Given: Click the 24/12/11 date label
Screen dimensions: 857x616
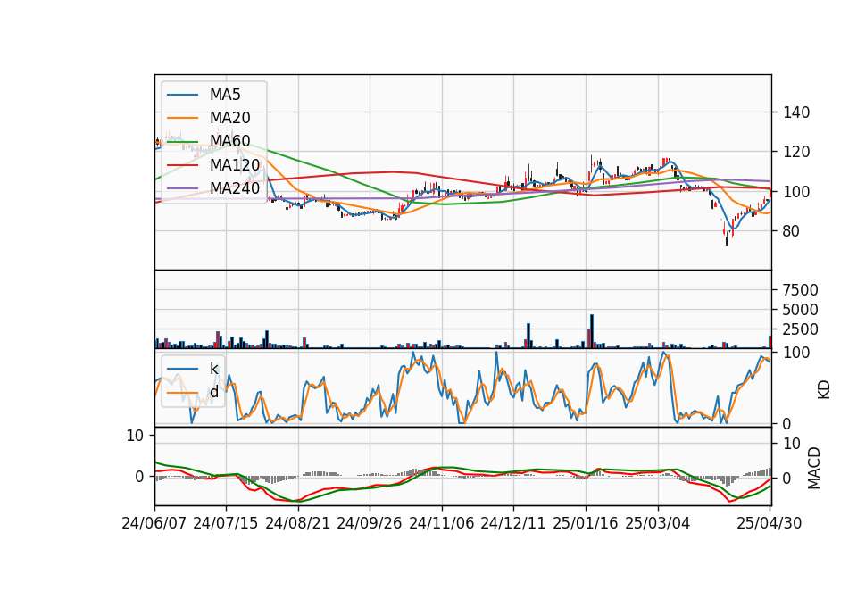Looking at the screenshot, I should 513,523.
